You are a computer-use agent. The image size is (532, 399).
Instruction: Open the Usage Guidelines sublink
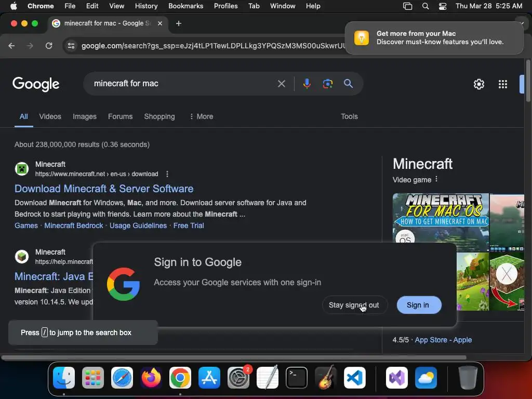pyautogui.click(x=138, y=225)
